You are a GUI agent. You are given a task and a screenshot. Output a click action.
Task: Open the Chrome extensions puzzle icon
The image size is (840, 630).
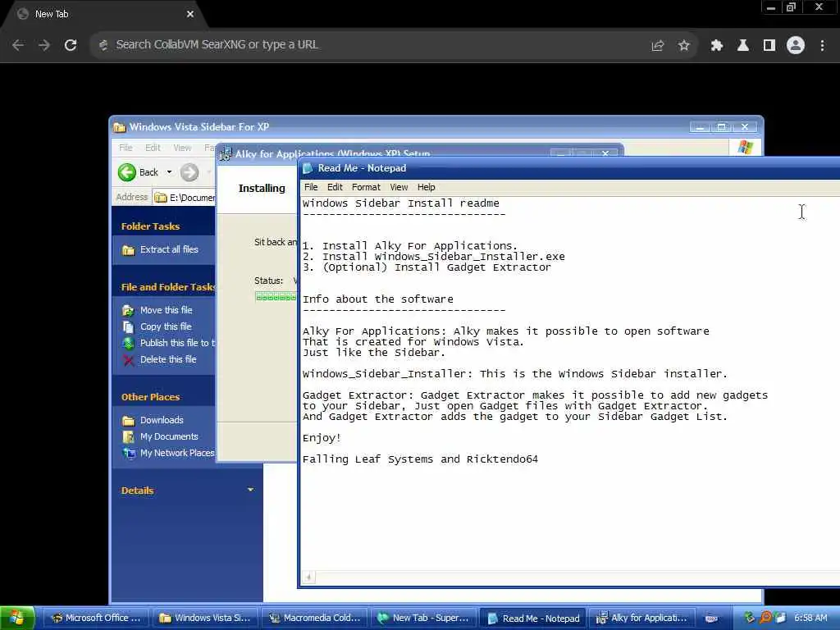click(716, 46)
